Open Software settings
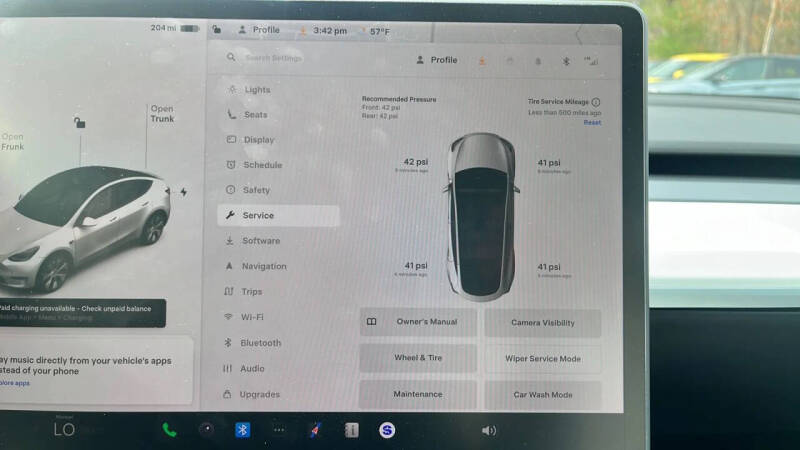Image resolution: width=800 pixels, height=450 pixels. pyautogui.click(x=261, y=241)
